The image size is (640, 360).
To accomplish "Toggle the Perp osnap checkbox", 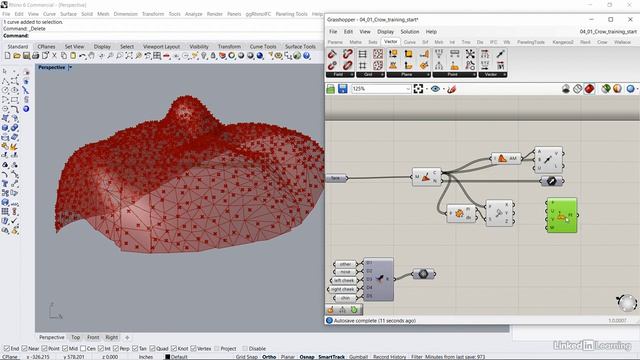I will [x=116, y=349].
